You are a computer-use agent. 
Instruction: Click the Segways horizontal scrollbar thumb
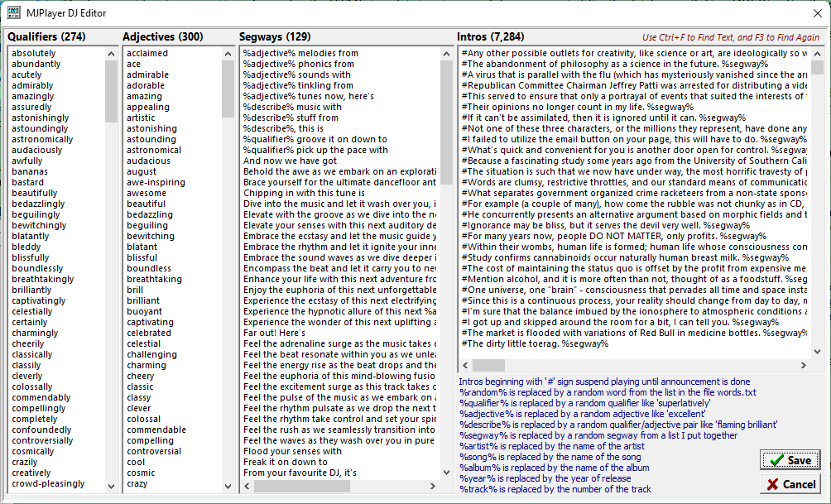(x=301, y=486)
